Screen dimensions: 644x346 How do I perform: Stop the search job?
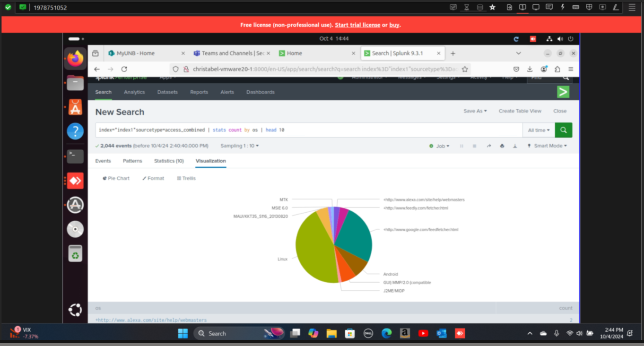(474, 146)
